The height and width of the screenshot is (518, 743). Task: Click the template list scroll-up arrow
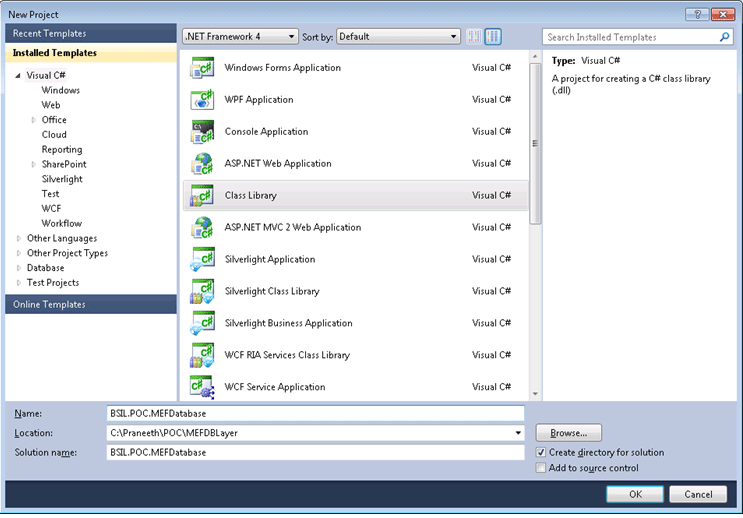point(535,57)
